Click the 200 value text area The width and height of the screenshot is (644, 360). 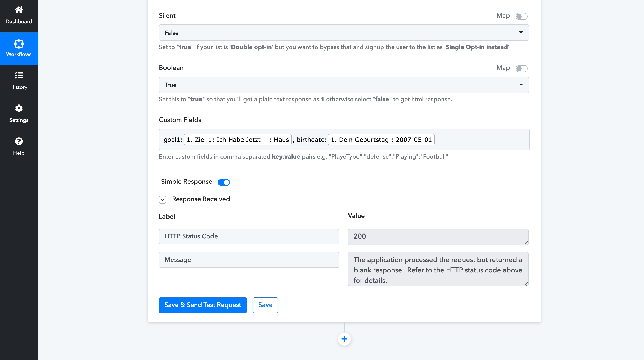point(438,237)
